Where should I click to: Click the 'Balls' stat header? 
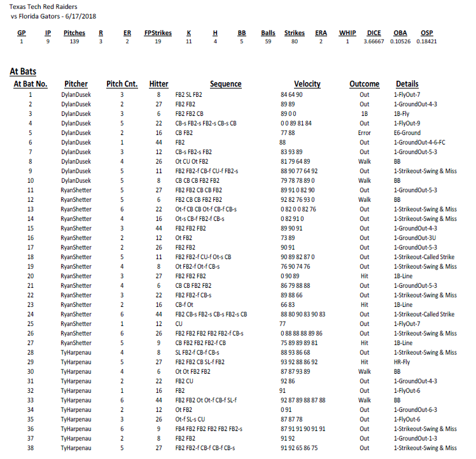[x=268, y=33]
